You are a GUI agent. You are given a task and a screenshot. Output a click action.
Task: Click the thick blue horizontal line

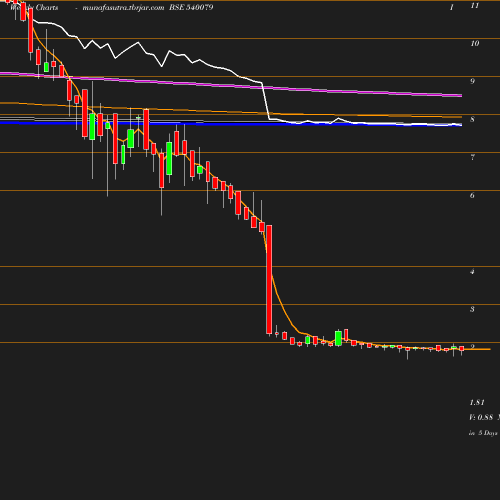[x=231, y=124]
